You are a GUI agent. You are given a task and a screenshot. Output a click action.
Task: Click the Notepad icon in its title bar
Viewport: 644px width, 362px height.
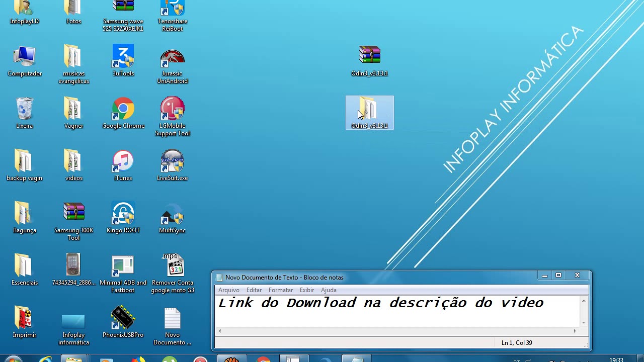[219, 277]
